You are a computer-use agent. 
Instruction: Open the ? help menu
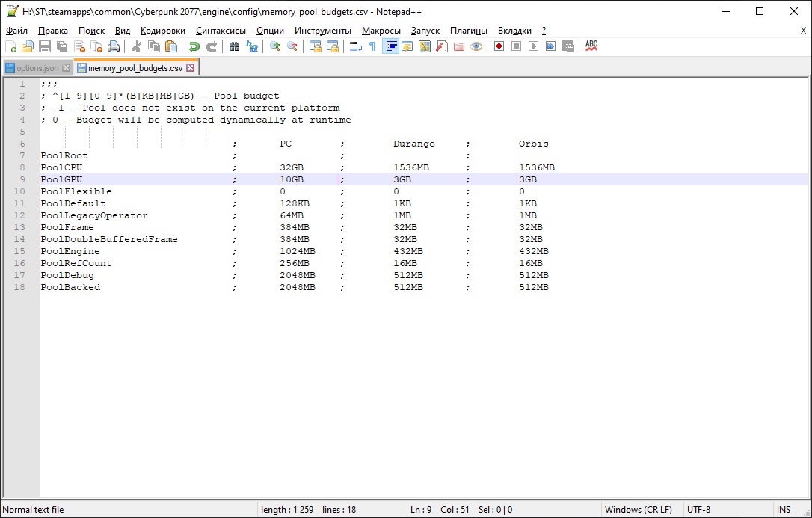(544, 31)
